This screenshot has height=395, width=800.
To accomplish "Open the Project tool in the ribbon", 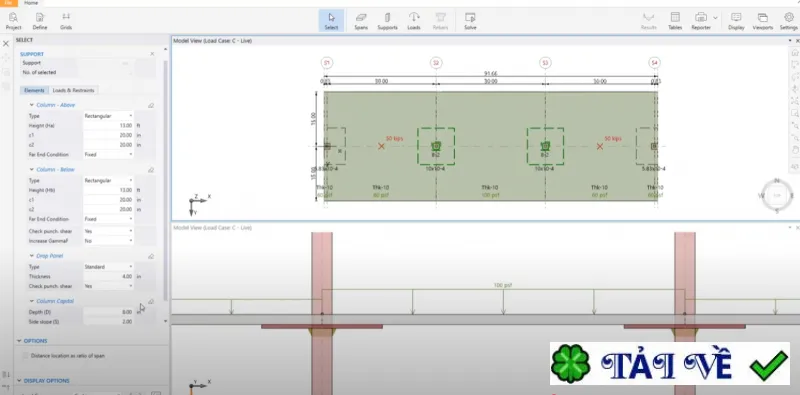I will (x=13, y=21).
